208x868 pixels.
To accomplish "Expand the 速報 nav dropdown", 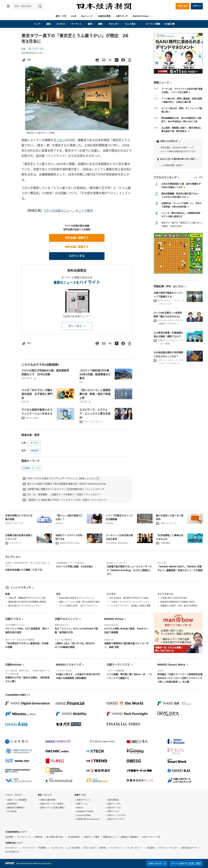I will pos(49,24).
